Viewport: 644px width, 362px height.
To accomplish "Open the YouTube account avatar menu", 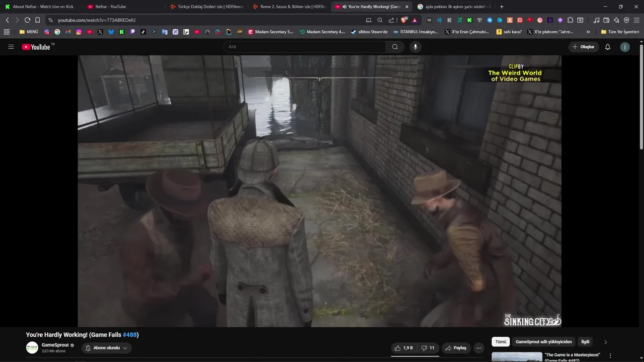I will click(x=625, y=47).
